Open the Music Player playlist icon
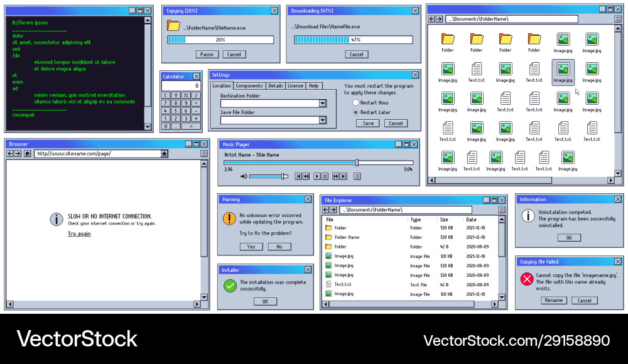Viewport: 628px width, 364px height. [x=357, y=176]
